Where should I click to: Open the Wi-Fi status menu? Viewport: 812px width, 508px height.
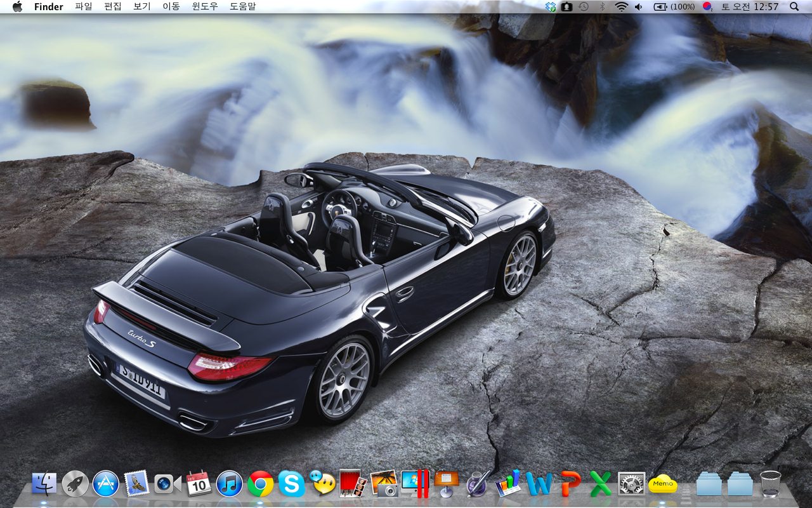pos(621,6)
